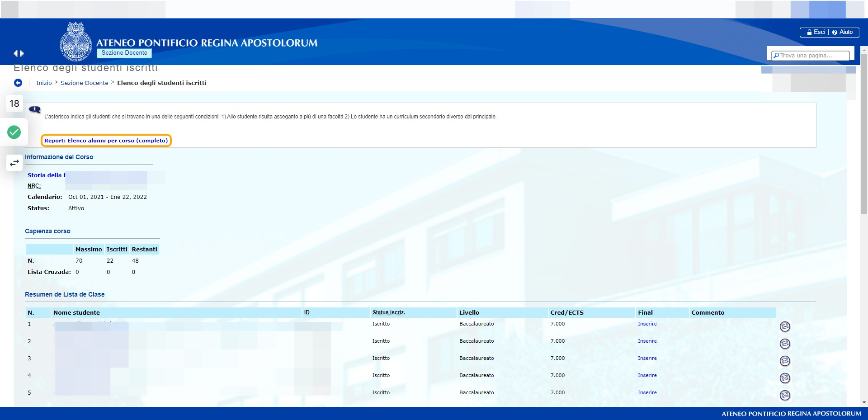
Task: Email student in row 4
Action: (x=785, y=378)
